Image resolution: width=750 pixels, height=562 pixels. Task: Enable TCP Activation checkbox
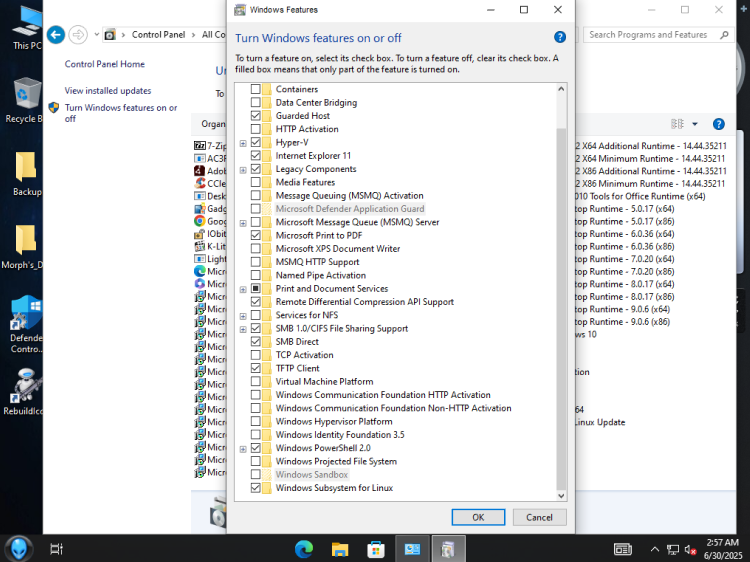[x=255, y=355]
